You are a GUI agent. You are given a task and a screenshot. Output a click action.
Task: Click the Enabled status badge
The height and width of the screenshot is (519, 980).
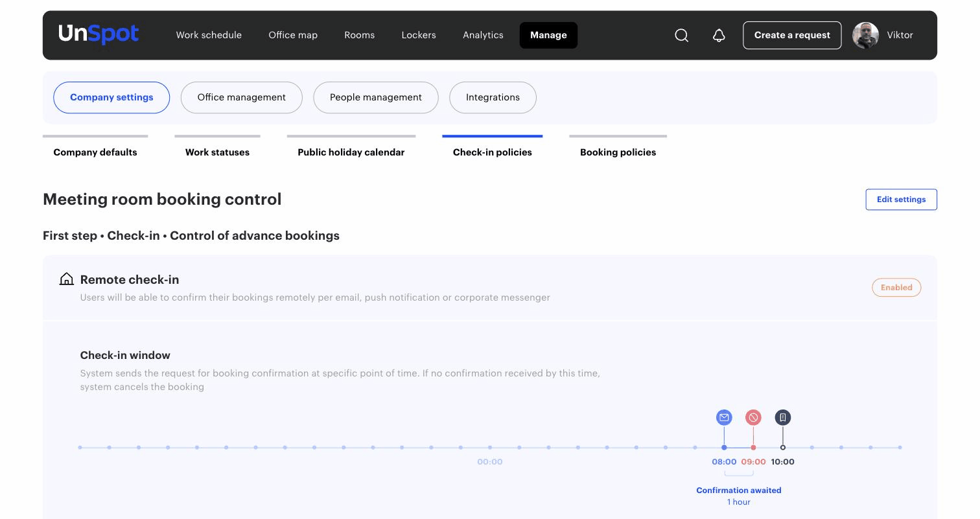pyautogui.click(x=896, y=288)
